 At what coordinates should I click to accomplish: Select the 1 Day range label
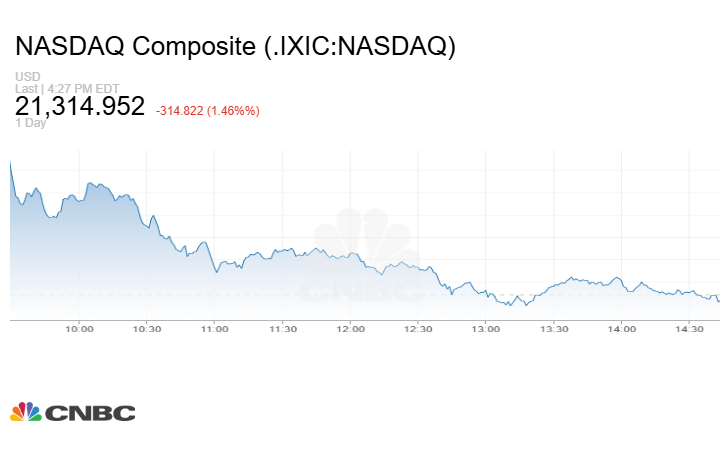(31, 123)
